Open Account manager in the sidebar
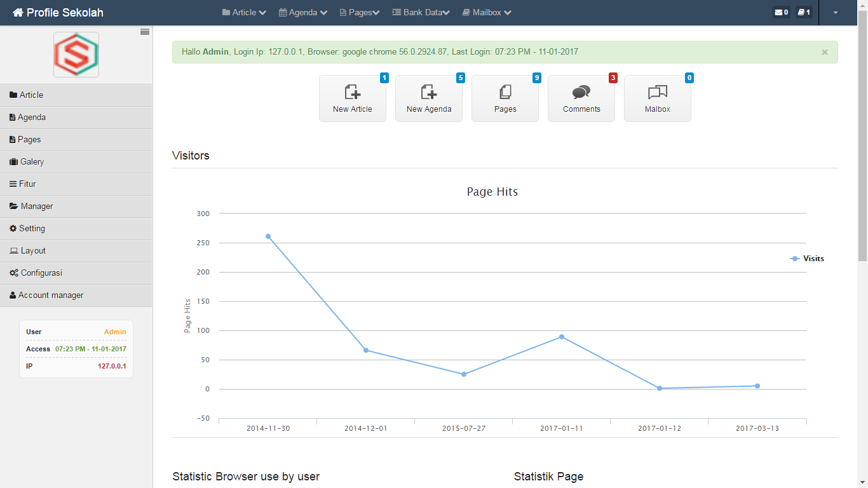 pos(50,295)
